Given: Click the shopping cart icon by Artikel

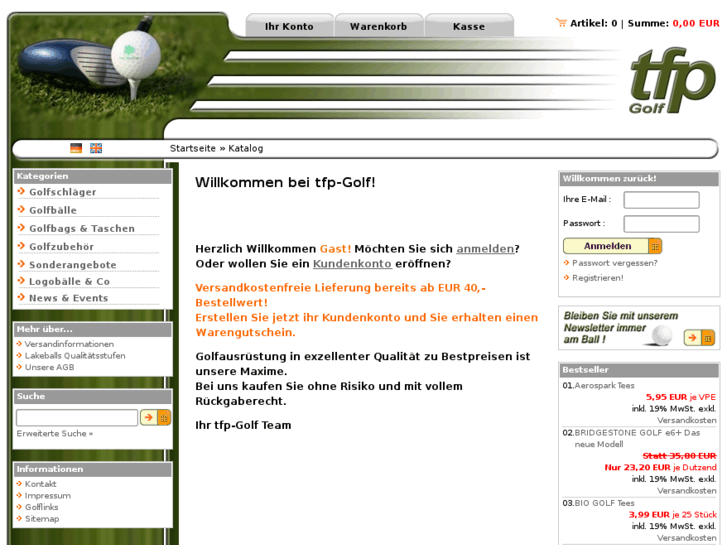Looking at the screenshot, I should click(x=561, y=23).
